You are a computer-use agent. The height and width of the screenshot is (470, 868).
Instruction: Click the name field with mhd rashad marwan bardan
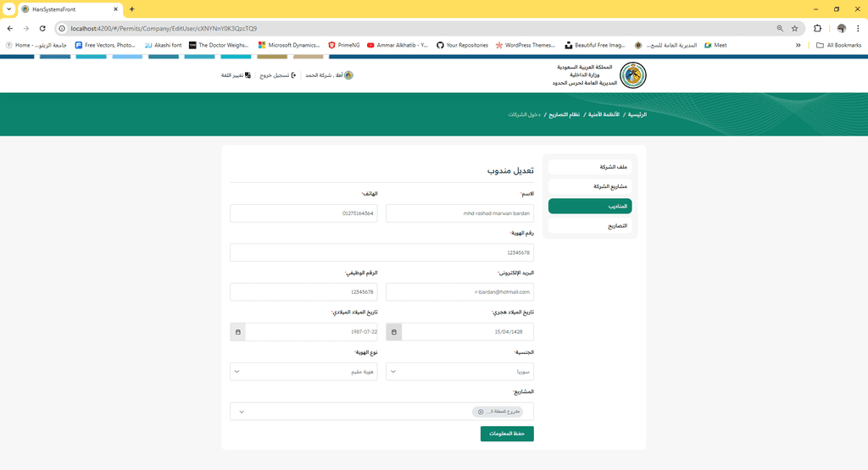tap(460, 213)
